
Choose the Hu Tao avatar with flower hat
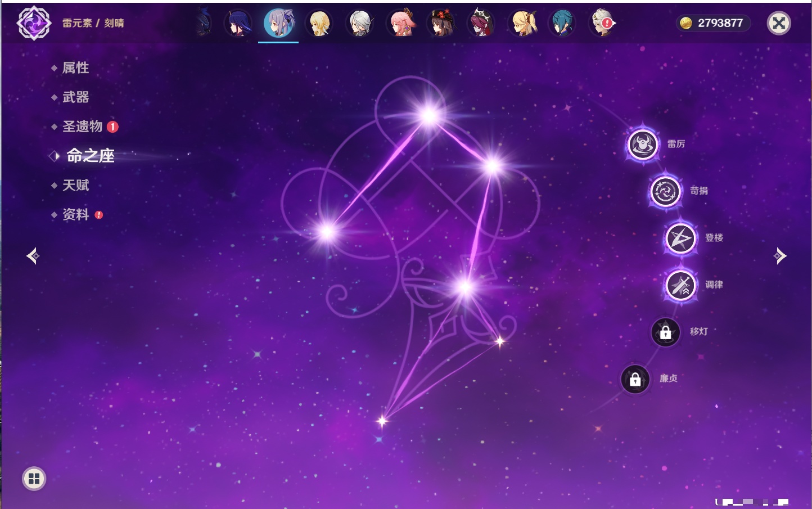pyautogui.click(x=441, y=24)
